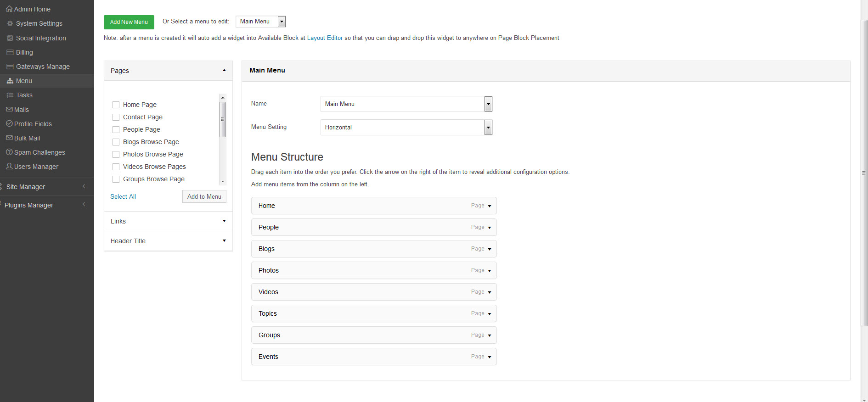Click the Users Manager person icon
This screenshot has height=402, width=868.
9,167
